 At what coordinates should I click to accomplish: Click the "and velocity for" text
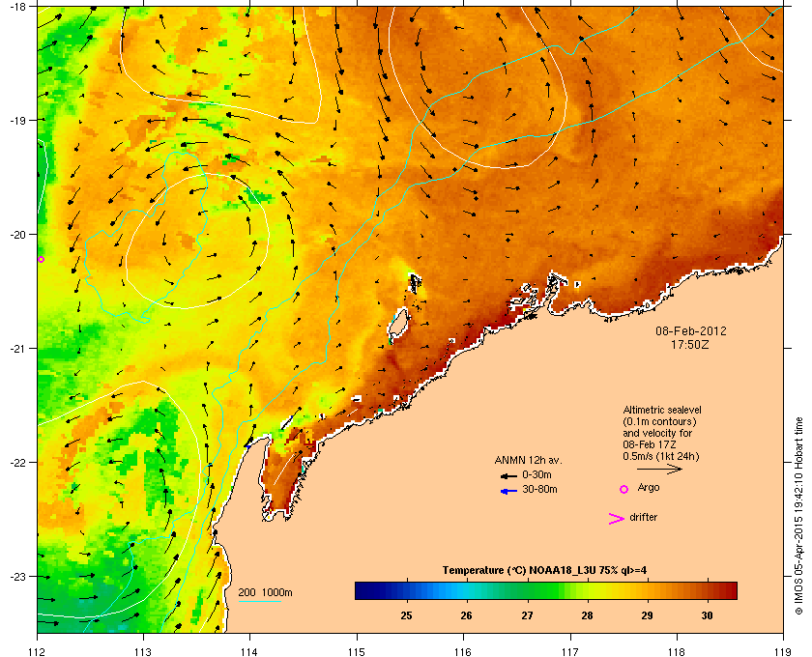[657, 434]
